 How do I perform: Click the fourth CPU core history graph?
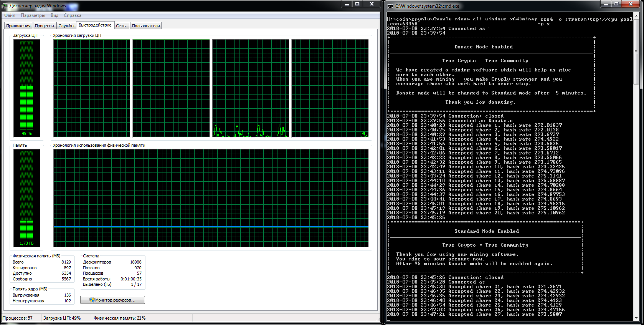click(x=330, y=88)
